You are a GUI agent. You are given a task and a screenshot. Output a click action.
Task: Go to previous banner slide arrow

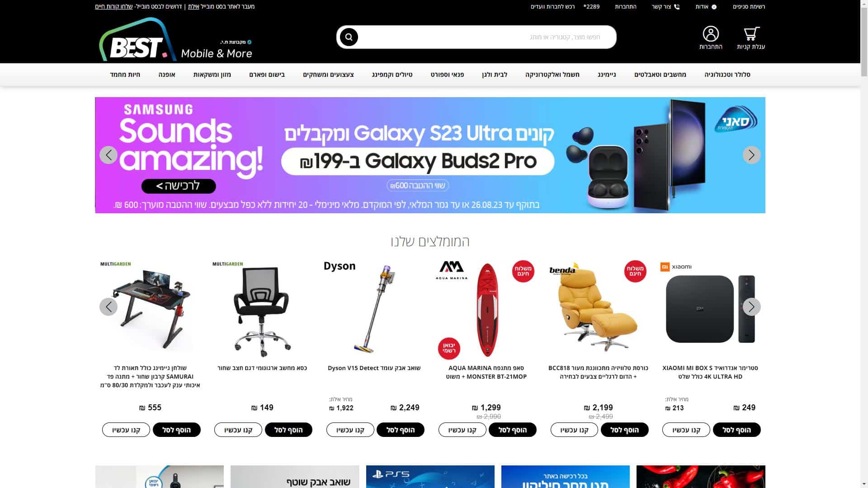click(108, 155)
